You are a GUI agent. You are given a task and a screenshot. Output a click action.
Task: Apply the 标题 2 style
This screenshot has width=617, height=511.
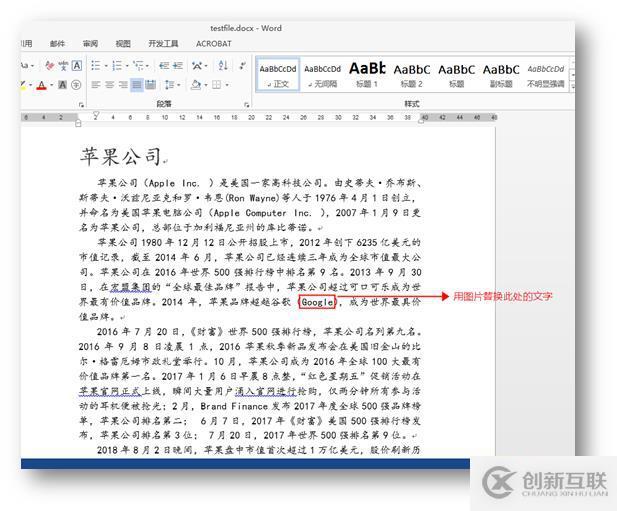click(412, 74)
